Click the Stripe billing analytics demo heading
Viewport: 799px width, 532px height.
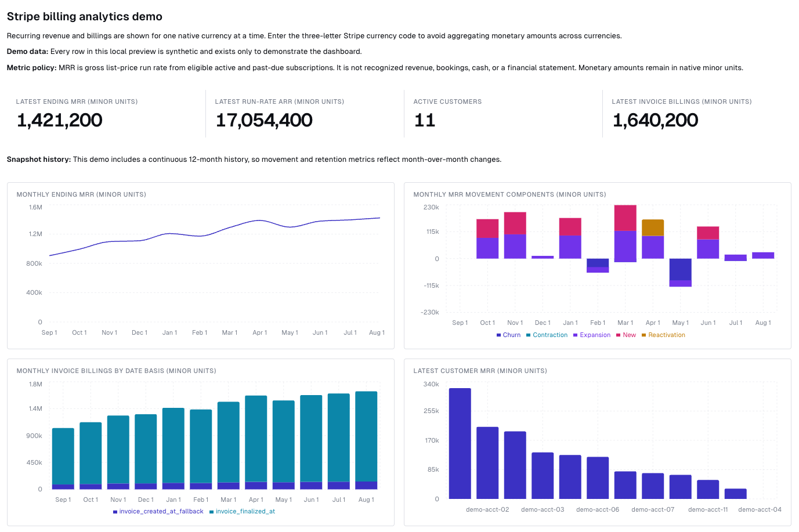(x=85, y=17)
